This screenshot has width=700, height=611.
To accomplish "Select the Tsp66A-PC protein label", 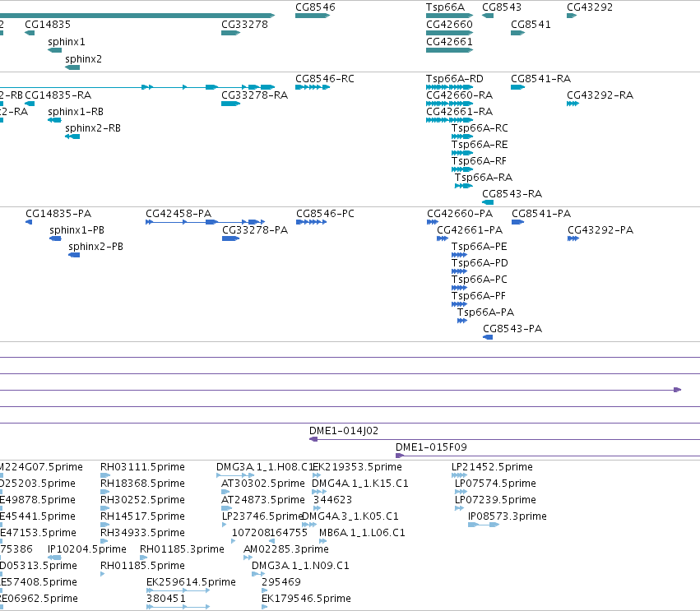I will [x=479, y=280].
